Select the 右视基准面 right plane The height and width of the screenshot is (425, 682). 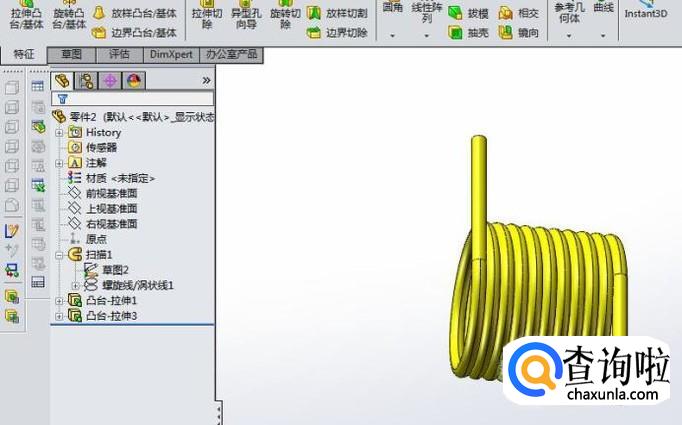coord(103,224)
